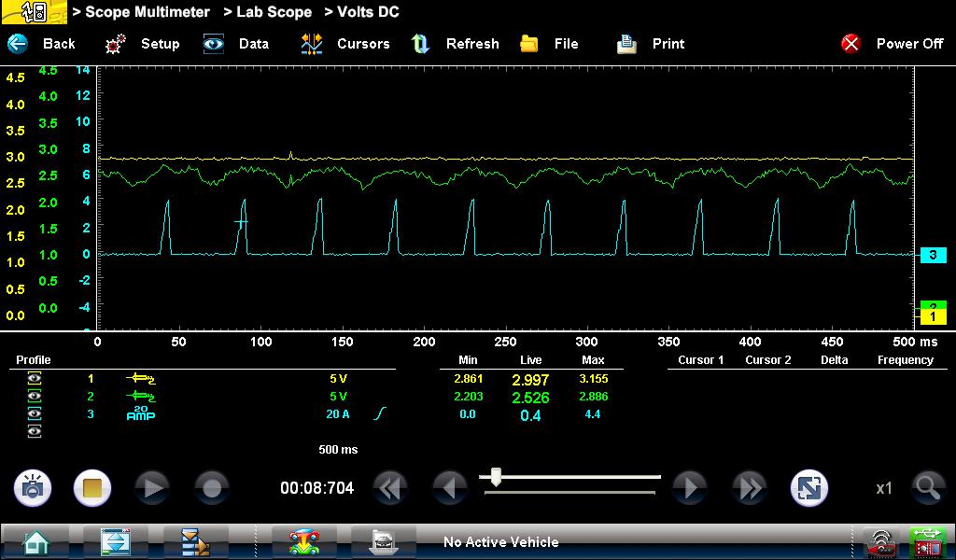
Task: Open the 500 ms sweep time selector
Action: [x=338, y=450]
